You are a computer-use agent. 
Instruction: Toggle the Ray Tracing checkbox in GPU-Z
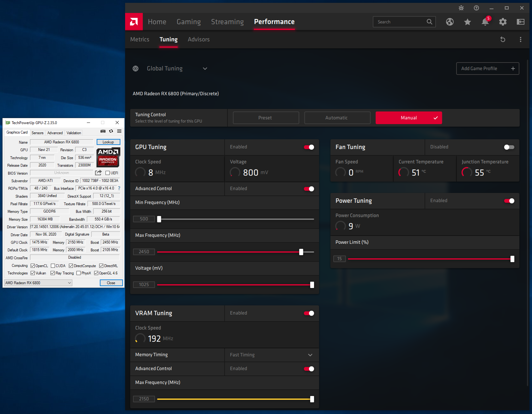coord(53,273)
